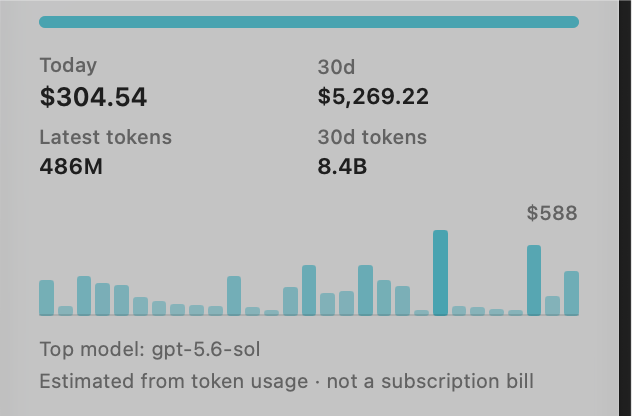632x416 pixels.
Task: Click the Latest tokens label
Action: (x=106, y=137)
